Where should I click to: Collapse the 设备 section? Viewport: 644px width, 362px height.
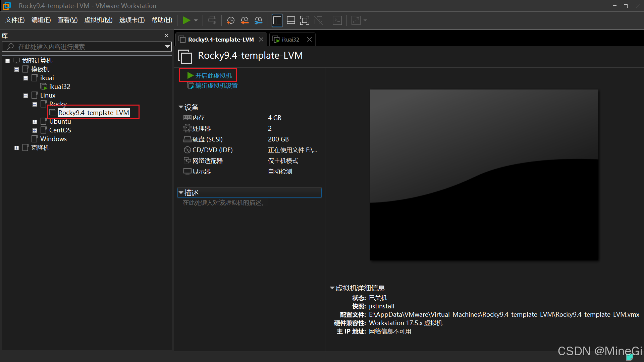(181, 107)
